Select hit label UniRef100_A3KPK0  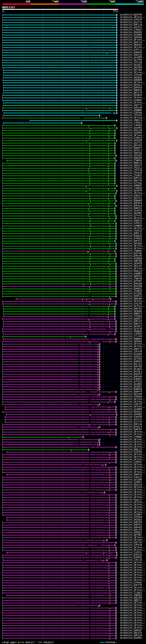(131, 462)
